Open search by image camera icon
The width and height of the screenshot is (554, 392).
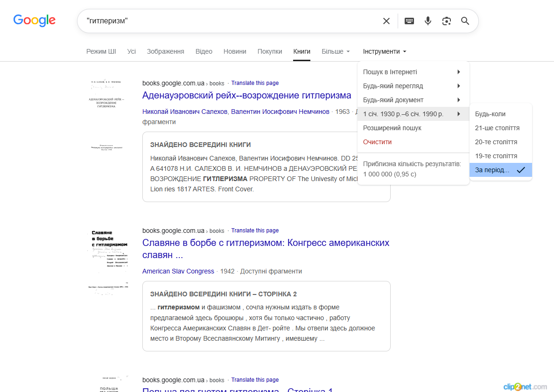click(447, 21)
